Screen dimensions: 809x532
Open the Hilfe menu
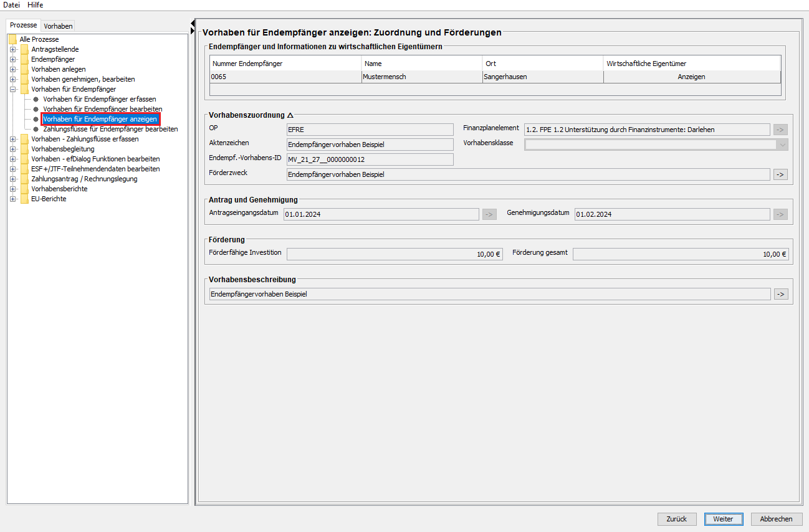pos(36,5)
